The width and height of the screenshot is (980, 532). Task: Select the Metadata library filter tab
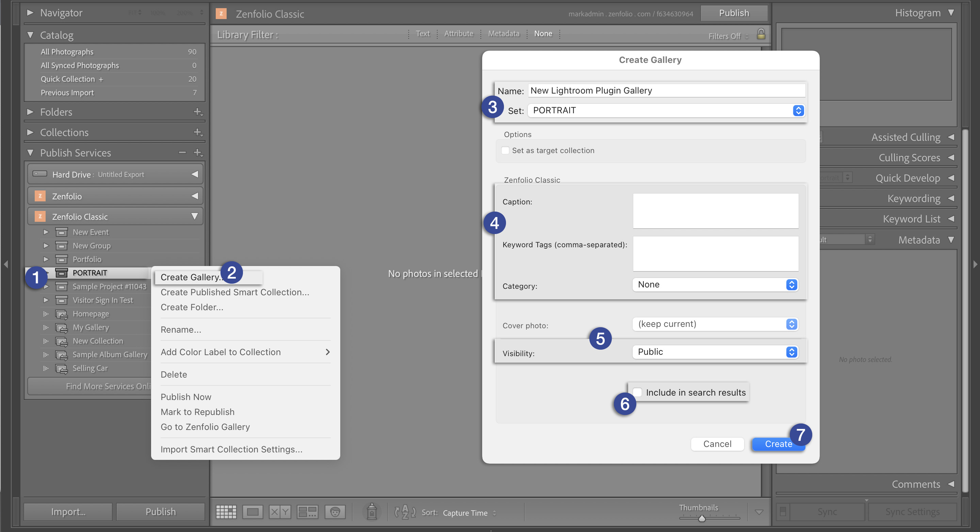click(x=503, y=33)
